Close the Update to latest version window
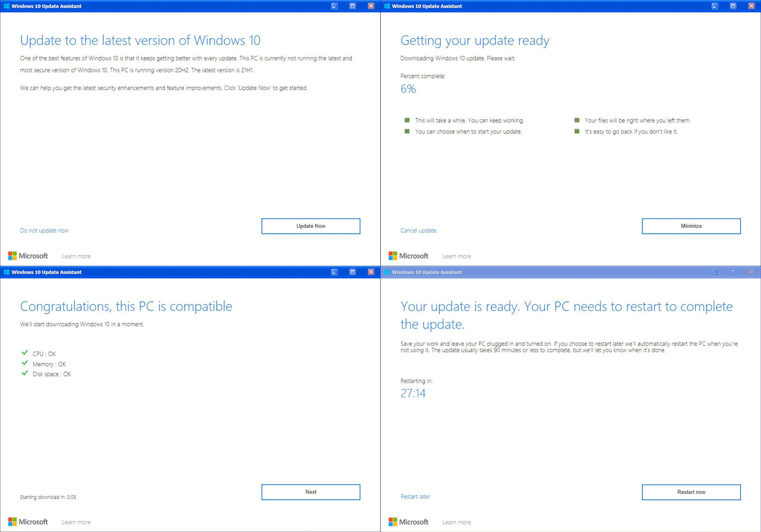761x532 pixels. tap(371, 6)
